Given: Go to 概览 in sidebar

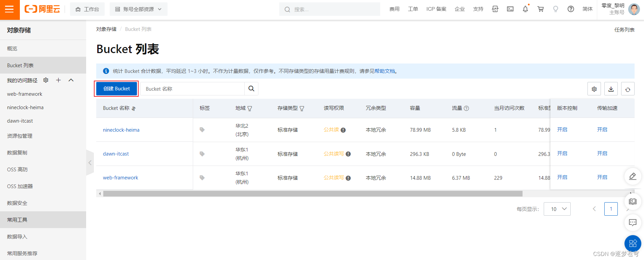Looking at the screenshot, I should pyautogui.click(x=43, y=48).
